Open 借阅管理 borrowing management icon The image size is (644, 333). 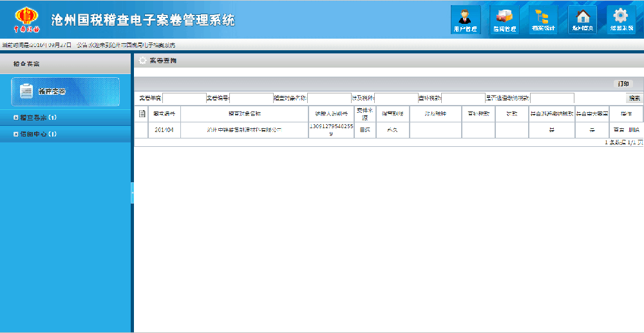click(x=504, y=19)
